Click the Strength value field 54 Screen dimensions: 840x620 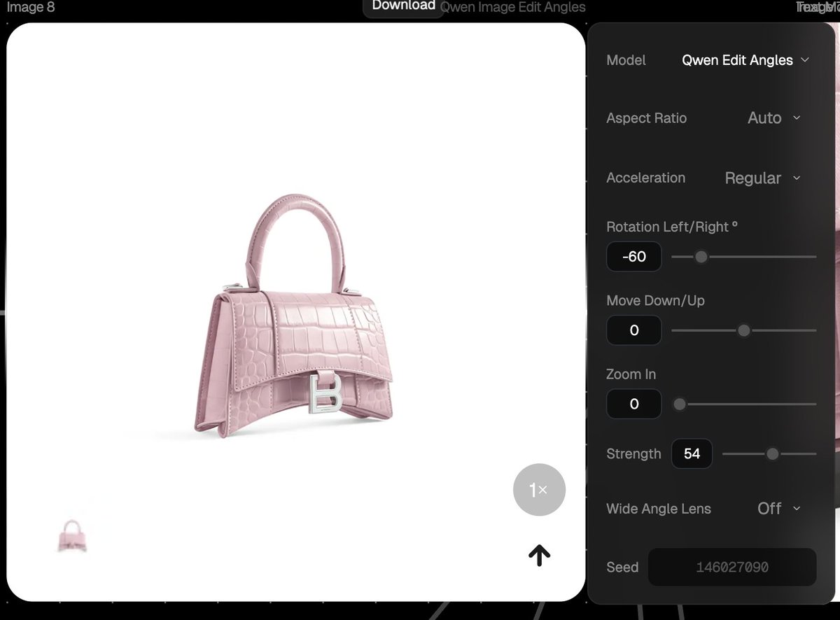pyautogui.click(x=692, y=454)
